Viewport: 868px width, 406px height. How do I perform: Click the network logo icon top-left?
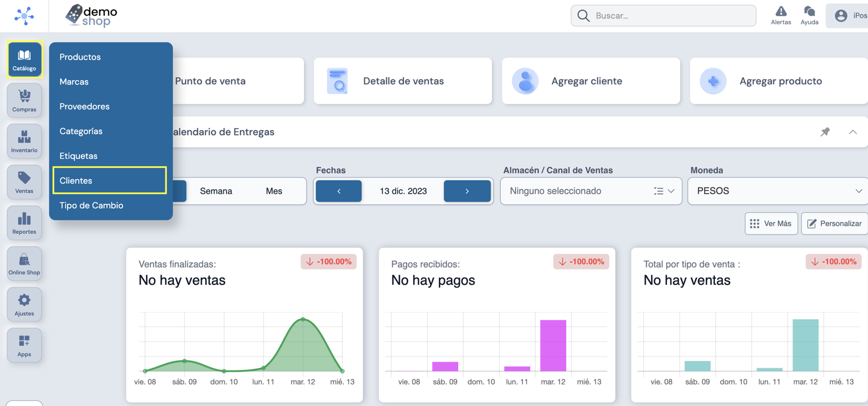(24, 16)
